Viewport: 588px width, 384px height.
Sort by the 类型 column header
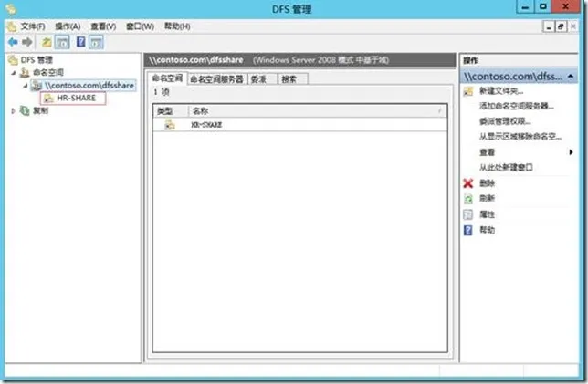[170, 111]
